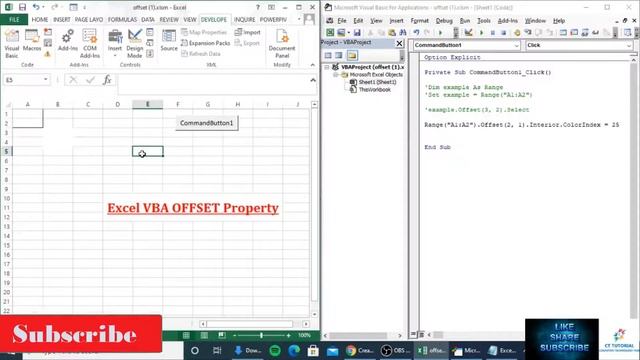Screen dimensions: 640x360
Task: Toggle Design Mode in Controls group
Action: tap(135, 44)
